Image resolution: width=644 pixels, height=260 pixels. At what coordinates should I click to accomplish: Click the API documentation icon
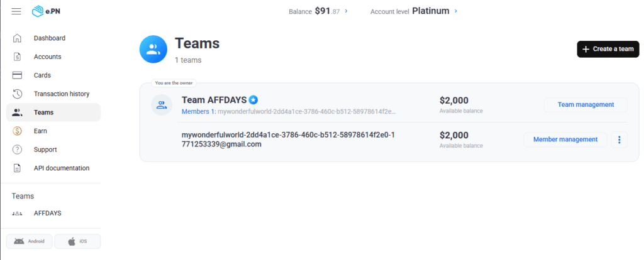pyautogui.click(x=18, y=168)
